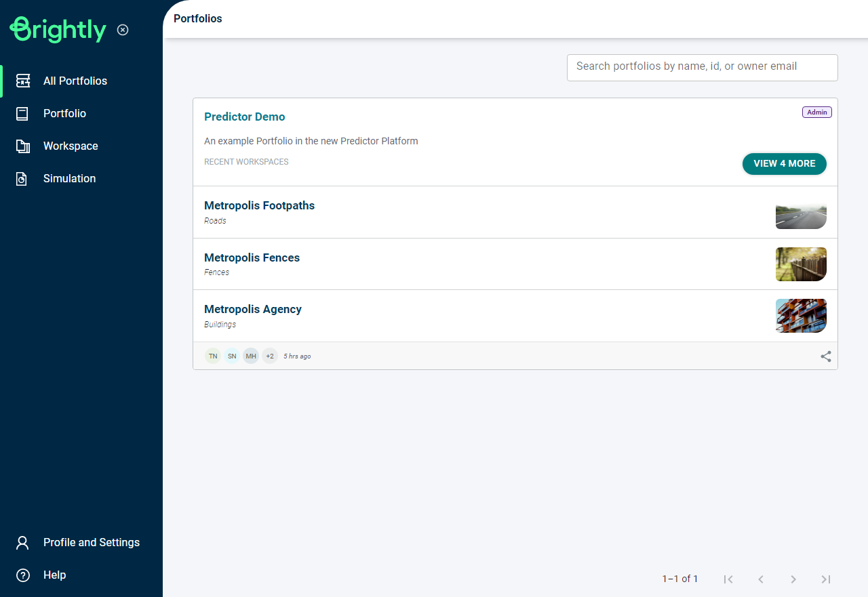868x597 pixels.
Task: Open Workspace menu item
Action: click(81, 146)
